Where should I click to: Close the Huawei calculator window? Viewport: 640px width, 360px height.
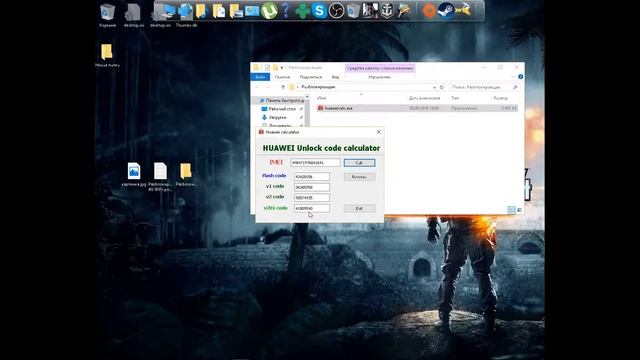point(379,132)
